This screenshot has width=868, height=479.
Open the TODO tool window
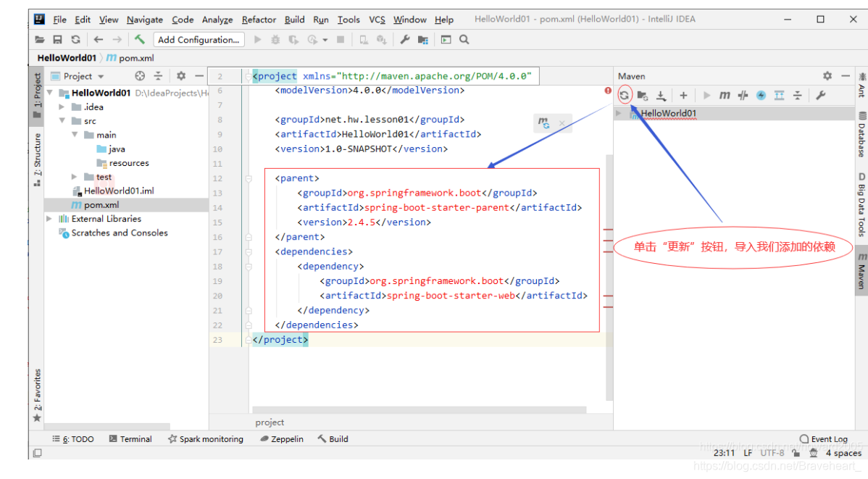[73, 439]
